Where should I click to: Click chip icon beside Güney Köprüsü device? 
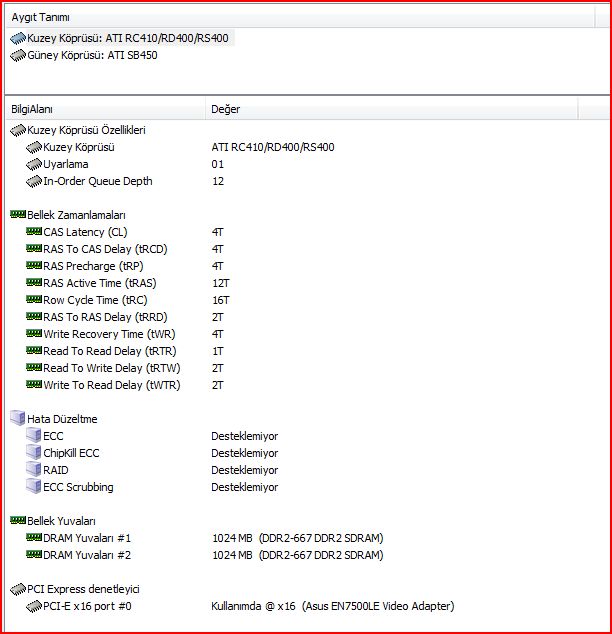click(18, 55)
